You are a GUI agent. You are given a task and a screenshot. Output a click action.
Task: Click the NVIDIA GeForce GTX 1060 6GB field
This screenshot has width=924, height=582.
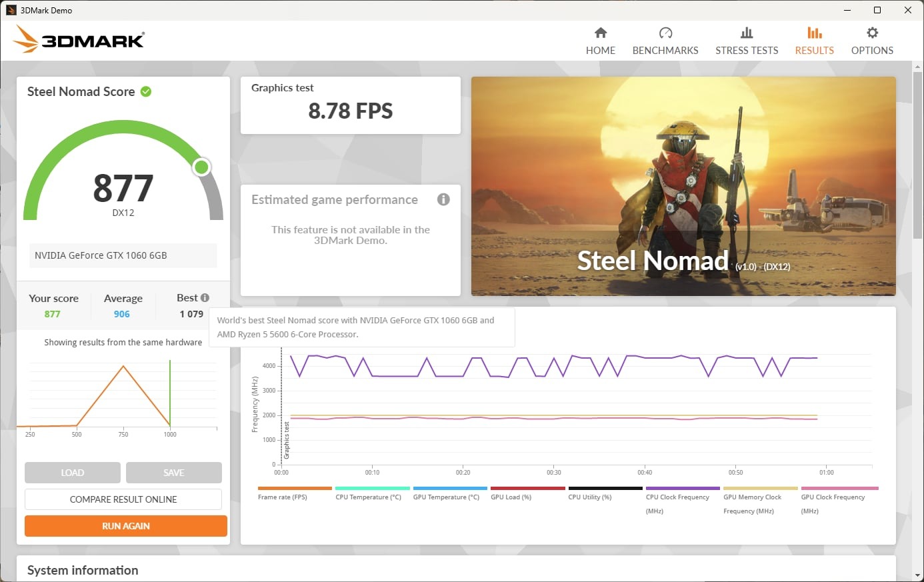click(x=123, y=255)
